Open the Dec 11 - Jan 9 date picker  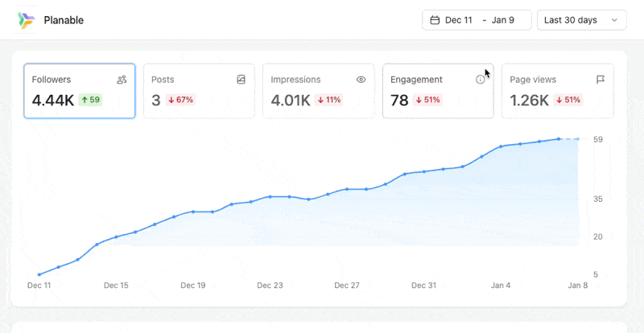pos(477,20)
